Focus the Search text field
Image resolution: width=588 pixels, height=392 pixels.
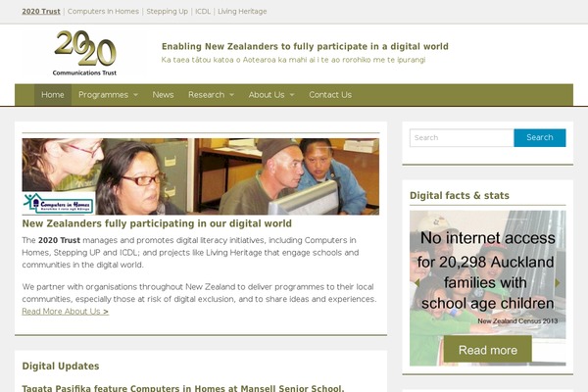(x=462, y=137)
